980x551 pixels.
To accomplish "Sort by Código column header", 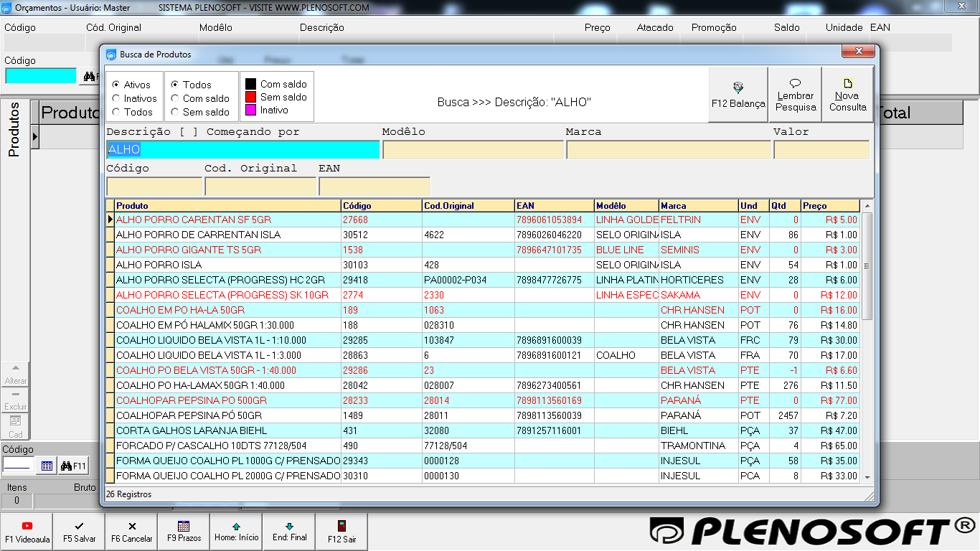I will pos(382,206).
